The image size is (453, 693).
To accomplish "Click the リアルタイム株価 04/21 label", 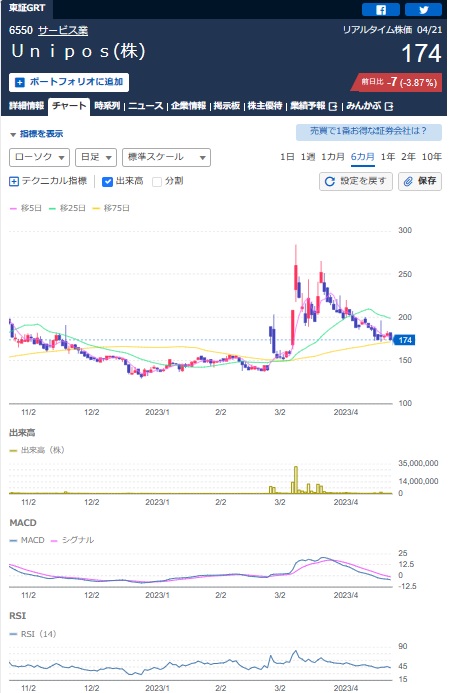I will pyautogui.click(x=392, y=30).
